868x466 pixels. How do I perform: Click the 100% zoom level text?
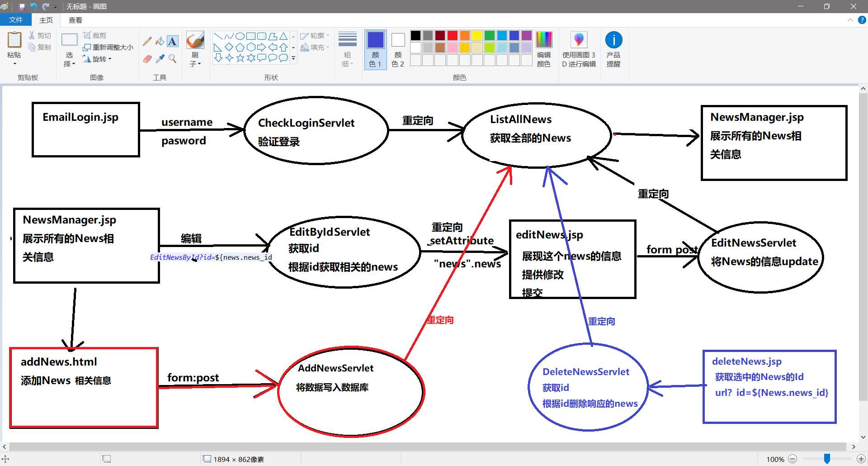775,459
